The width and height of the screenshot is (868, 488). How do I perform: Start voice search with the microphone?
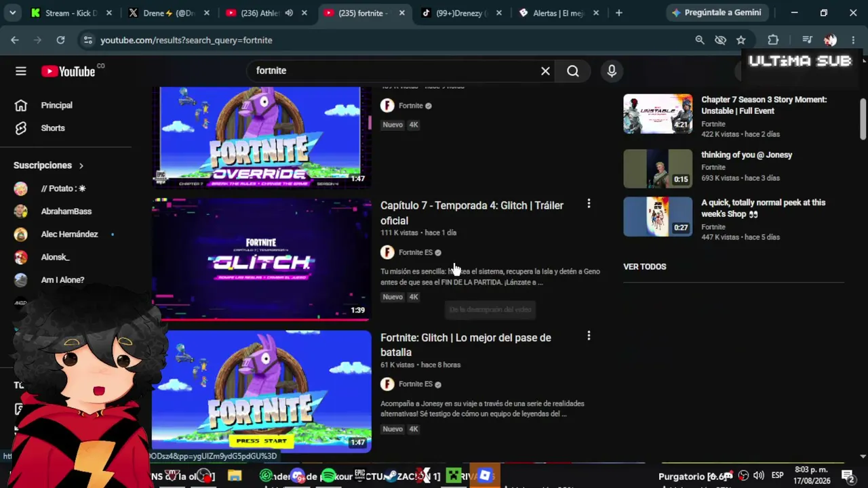[x=612, y=70]
